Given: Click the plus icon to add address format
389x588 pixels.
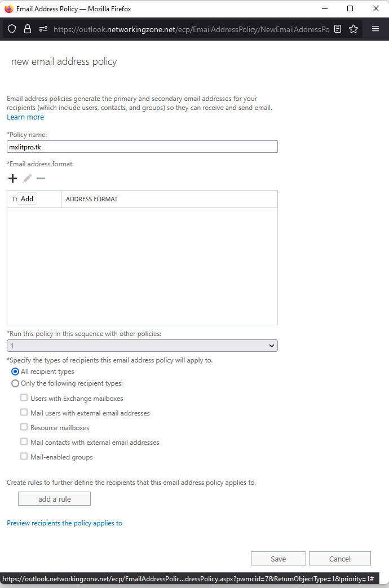Looking at the screenshot, I should click(x=12, y=179).
